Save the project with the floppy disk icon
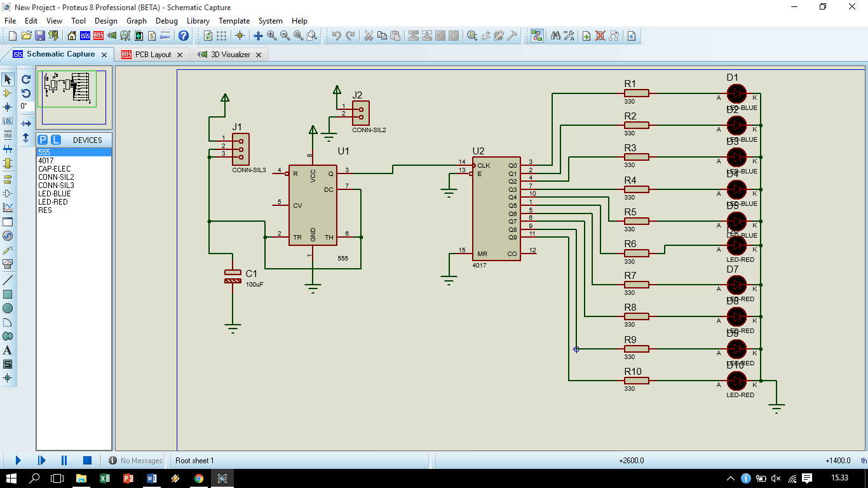Image resolution: width=868 pixels, height=488 pixels. [x=40, y=36]
